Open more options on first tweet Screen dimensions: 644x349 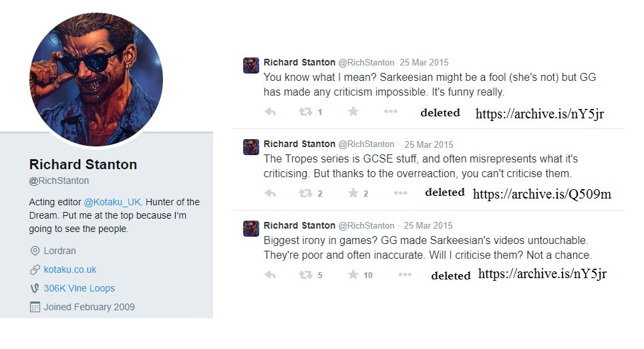click(390, 111)
